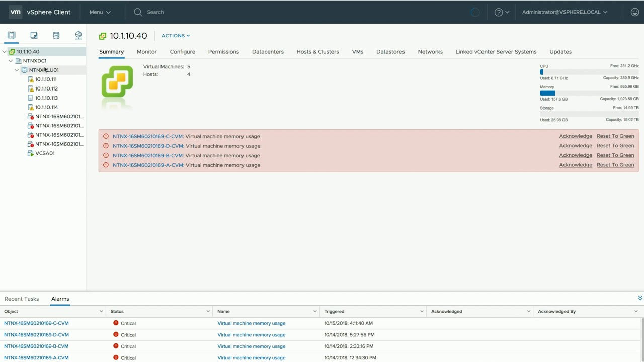Click the Memory usage bar
This screenshot has height=362, width=644.
click(x=589, y=93)
